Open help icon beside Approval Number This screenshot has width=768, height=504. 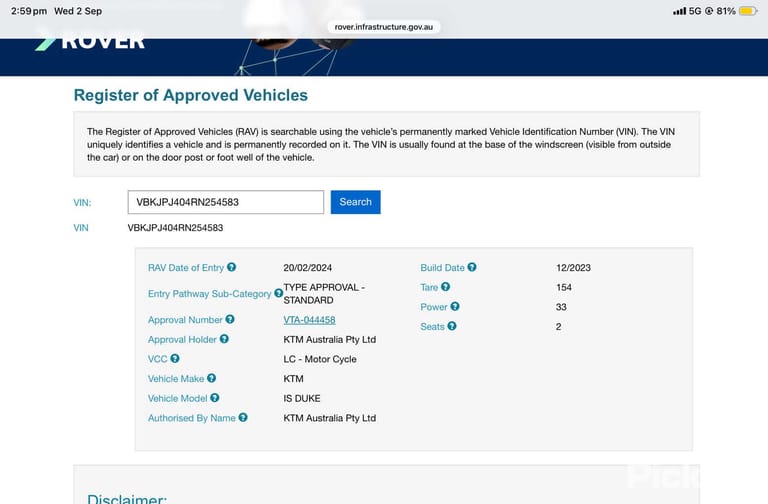tap(230, 319)
